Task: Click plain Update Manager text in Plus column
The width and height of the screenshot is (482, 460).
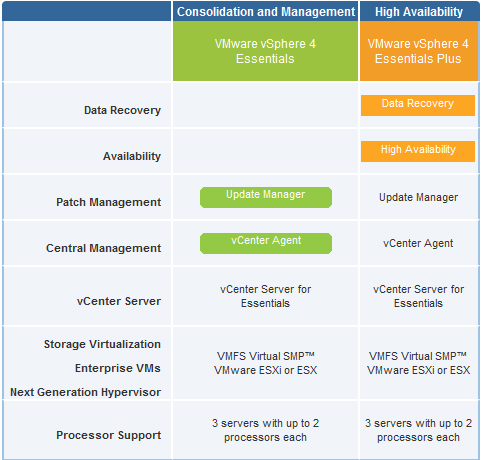Action: tap(418, 197)
